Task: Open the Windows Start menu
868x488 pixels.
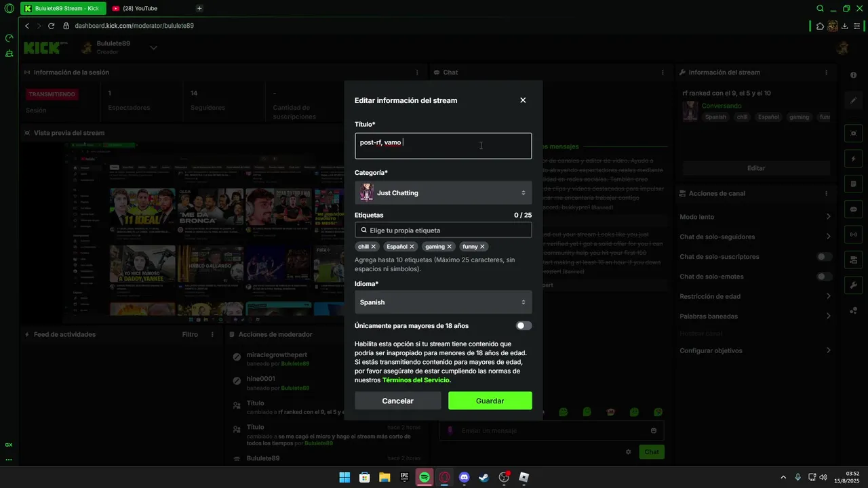Action: point(344,477)
